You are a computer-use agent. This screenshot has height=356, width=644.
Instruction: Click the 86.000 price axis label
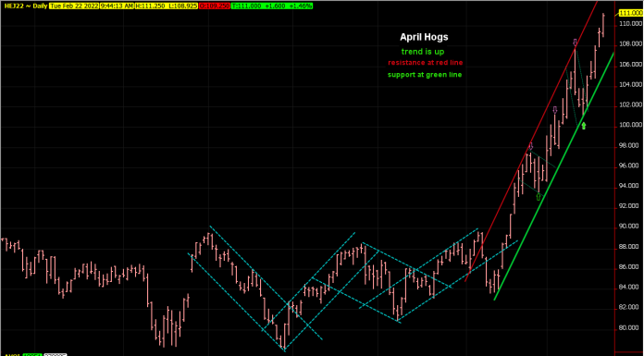tap(630, 266)
